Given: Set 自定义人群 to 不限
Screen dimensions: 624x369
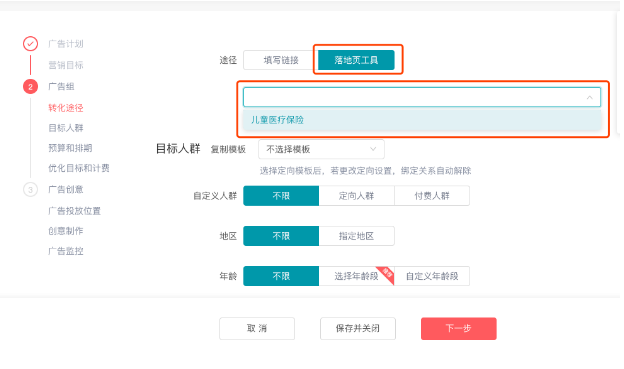Looking at the screenshot, I should (x=281, y=196).
